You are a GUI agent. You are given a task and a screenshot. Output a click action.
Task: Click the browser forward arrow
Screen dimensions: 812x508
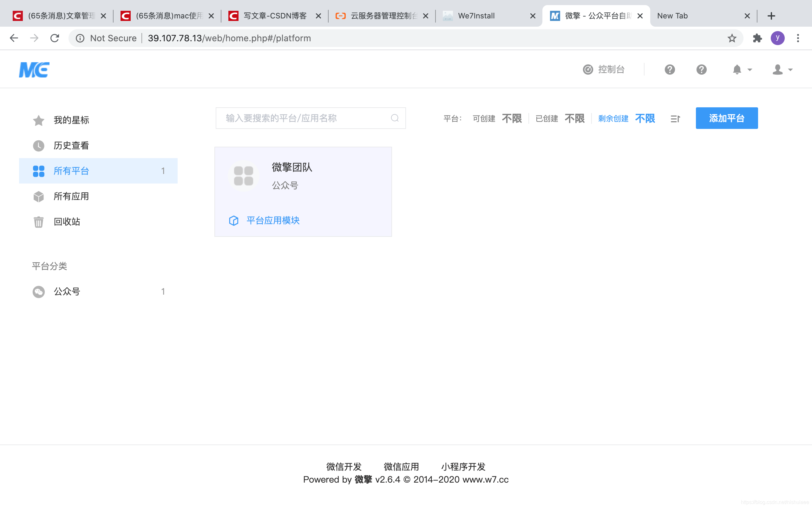pos(34,38)
